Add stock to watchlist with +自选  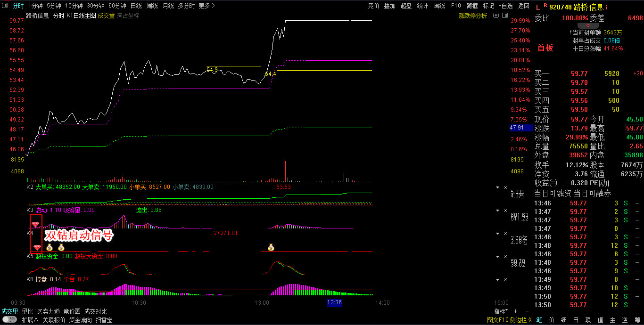[x=505, y=6]
